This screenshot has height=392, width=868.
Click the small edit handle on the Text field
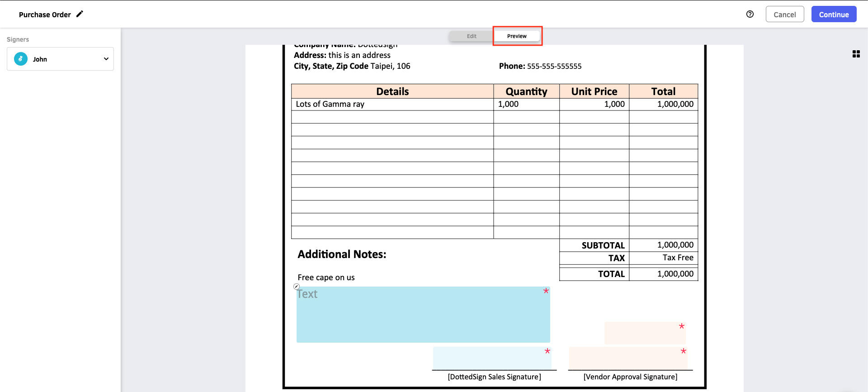[x=297, y=287]
